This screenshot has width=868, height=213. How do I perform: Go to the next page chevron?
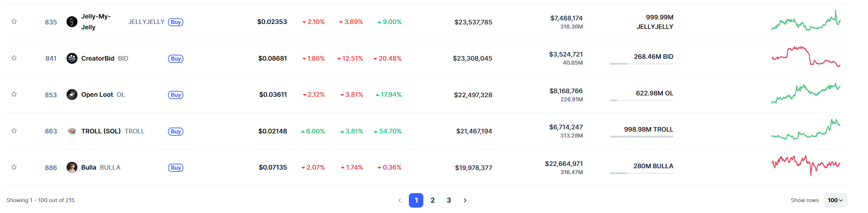tap(465, 200)
